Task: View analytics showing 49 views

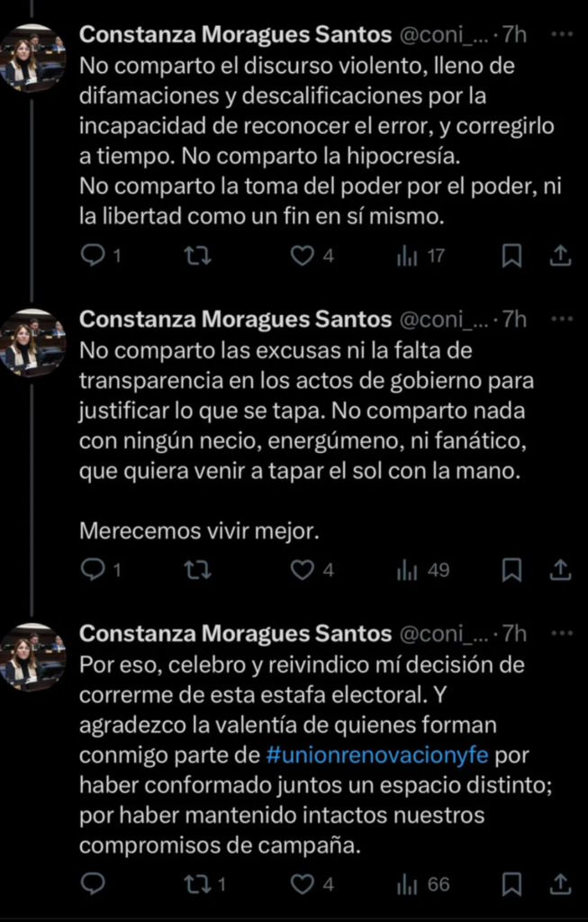Action: [407, 570]
